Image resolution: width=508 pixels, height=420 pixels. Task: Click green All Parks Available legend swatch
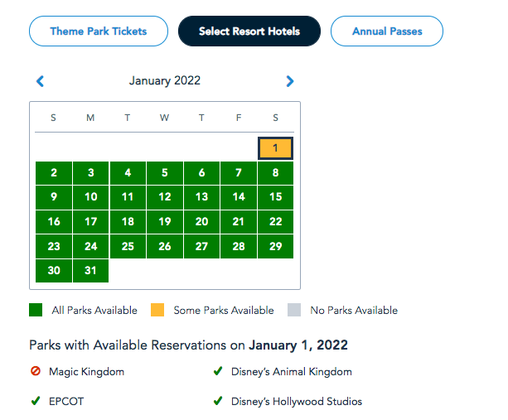tap(36, 311)
